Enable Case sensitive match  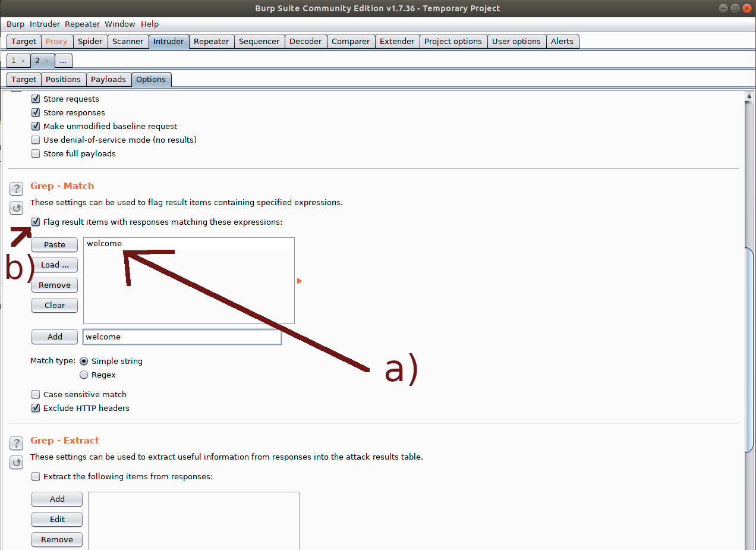(x=36, y=394)
